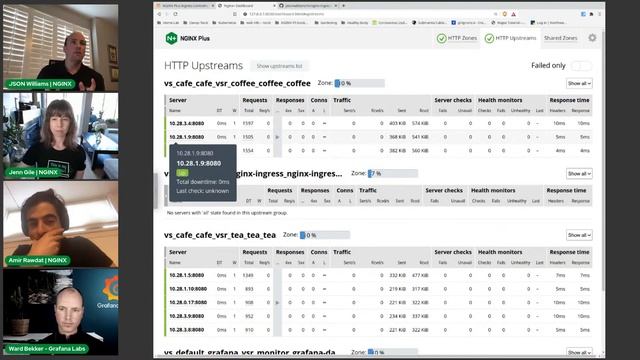The height and width of the screenshot is (360, 640).
Task: Open the Gardening bookmark folder
Action: click(326, 23)
